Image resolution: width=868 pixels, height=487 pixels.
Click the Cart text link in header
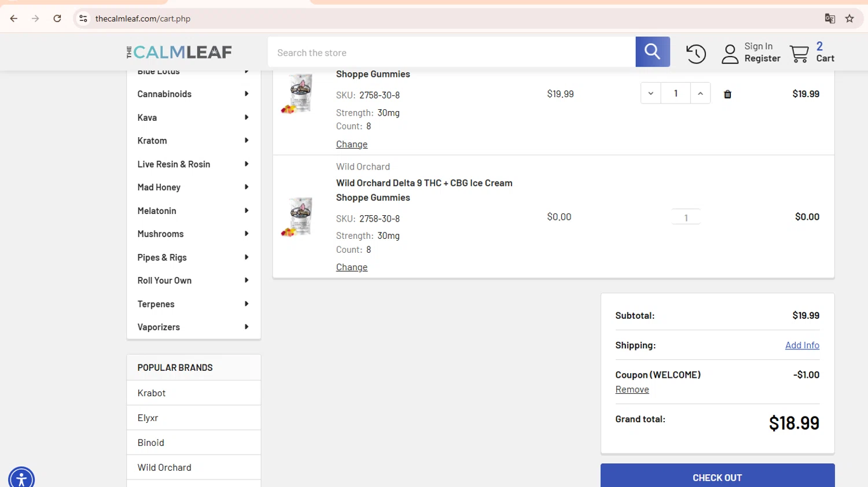click(x=825, y=58)
